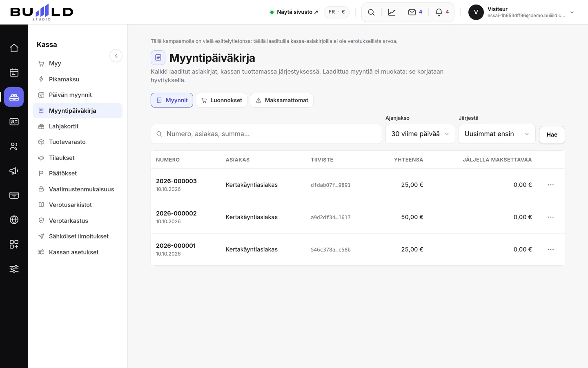Screen dimensions: 588x368
Task: Open the megaphone icon in left rail
Action: pyautogui.click(x=14, y=171)
